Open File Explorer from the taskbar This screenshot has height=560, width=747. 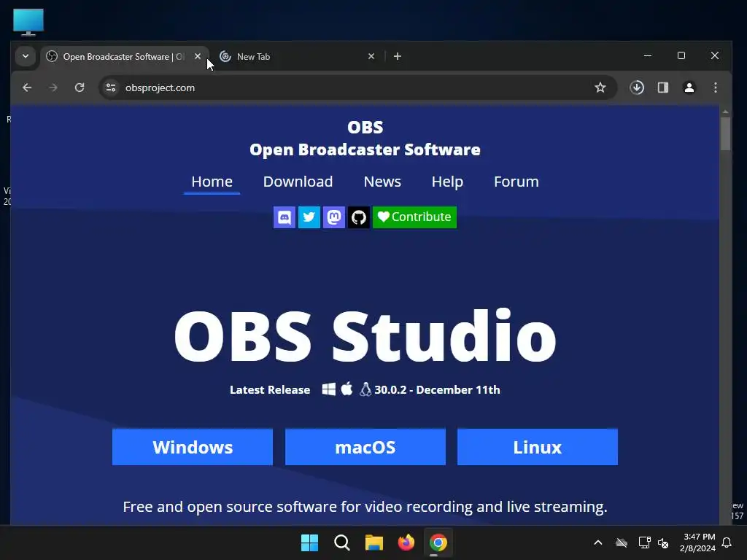(374, 542)
